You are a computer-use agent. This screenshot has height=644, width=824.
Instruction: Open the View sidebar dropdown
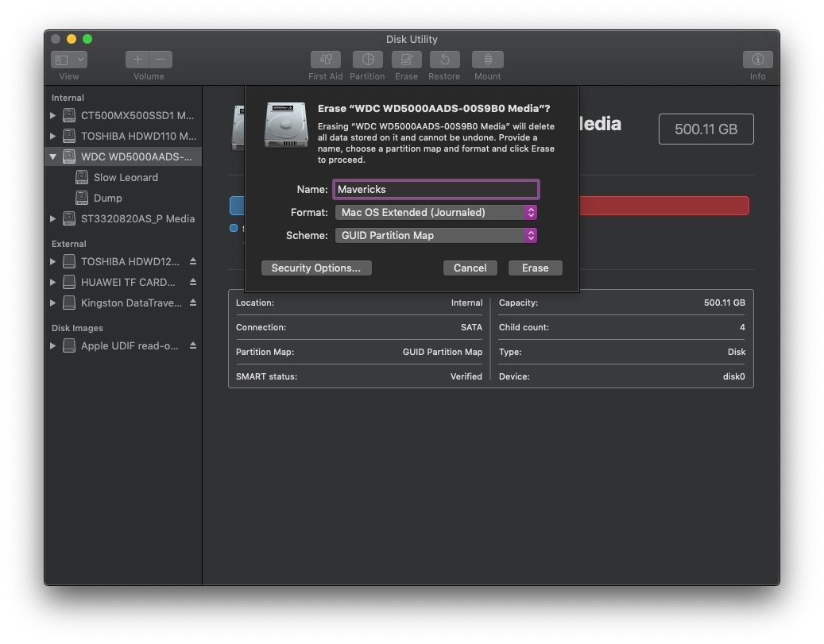tap(69, 60)
